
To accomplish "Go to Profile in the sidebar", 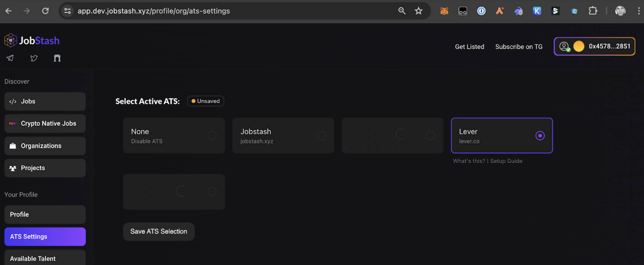I will pos(45,215).
